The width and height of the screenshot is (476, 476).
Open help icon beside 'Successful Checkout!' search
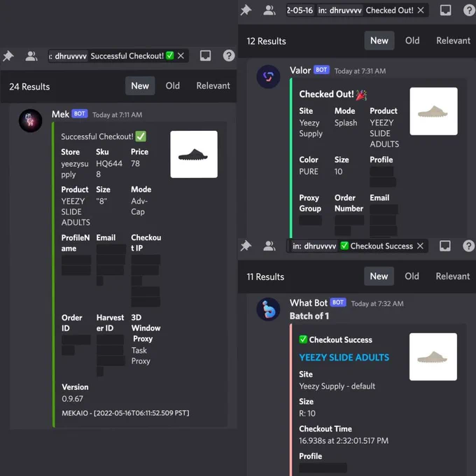point(229,56)
